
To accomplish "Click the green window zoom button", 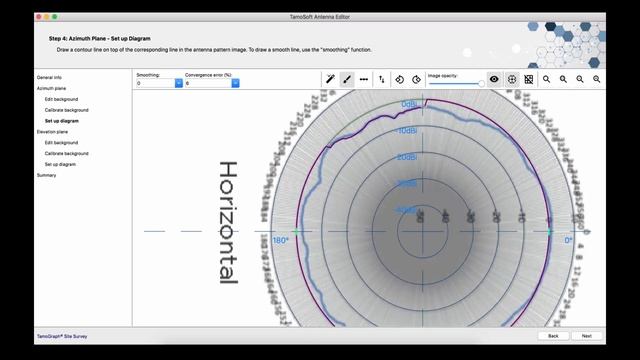I will [55, 17].
